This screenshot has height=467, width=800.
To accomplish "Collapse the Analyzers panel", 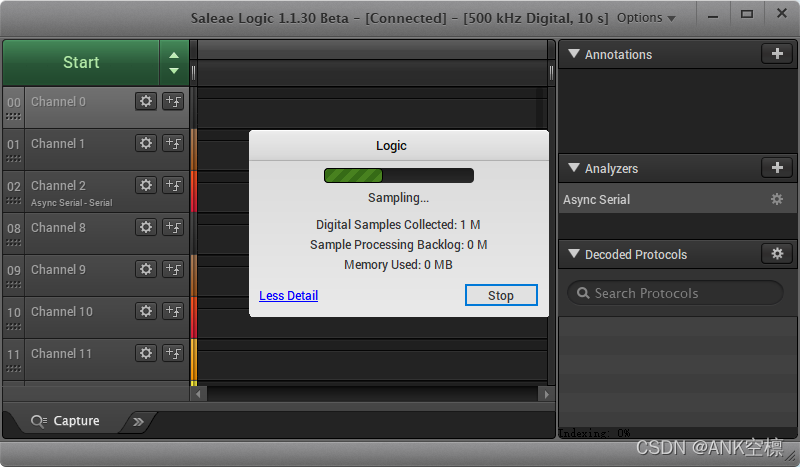I will point(574,167).
